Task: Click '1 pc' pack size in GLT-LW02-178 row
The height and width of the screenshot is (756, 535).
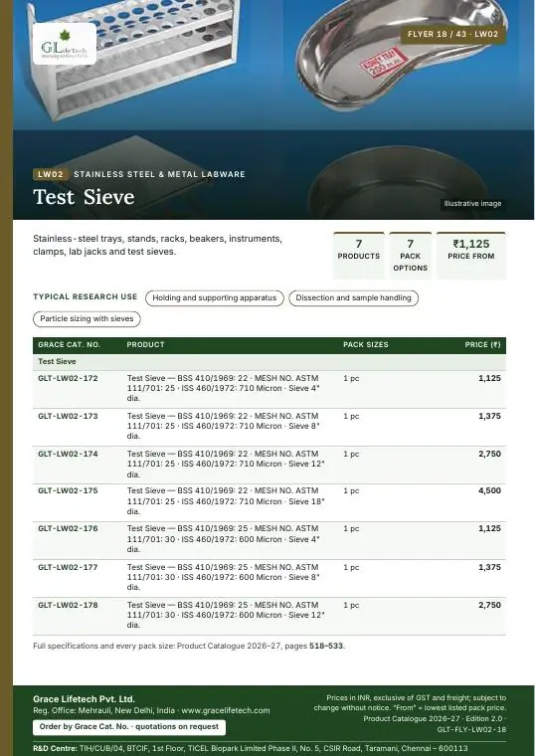Action: click(x=351, y=605)
